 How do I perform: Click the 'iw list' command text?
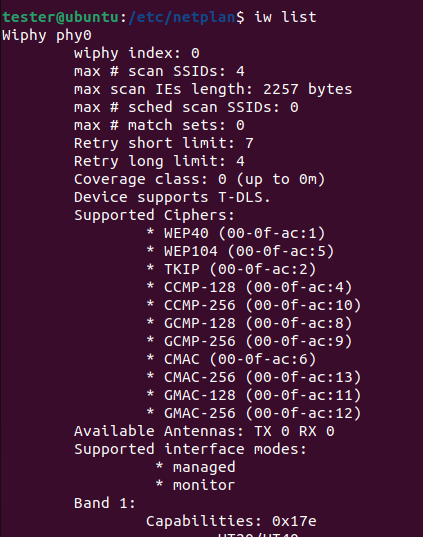coord(285,17)
